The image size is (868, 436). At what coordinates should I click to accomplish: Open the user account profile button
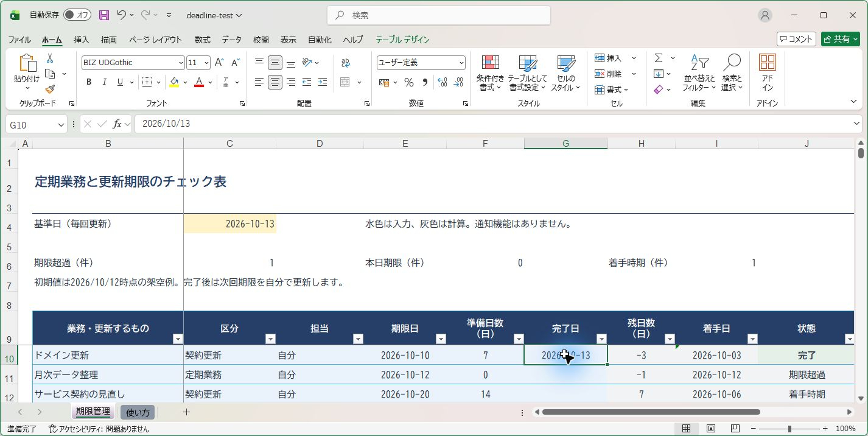click(x=765, y=15)
